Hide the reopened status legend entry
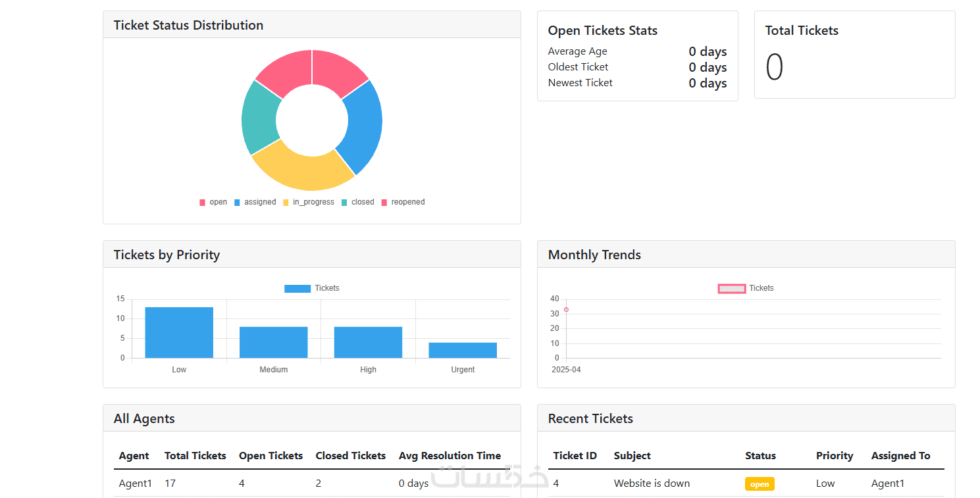 403,202
